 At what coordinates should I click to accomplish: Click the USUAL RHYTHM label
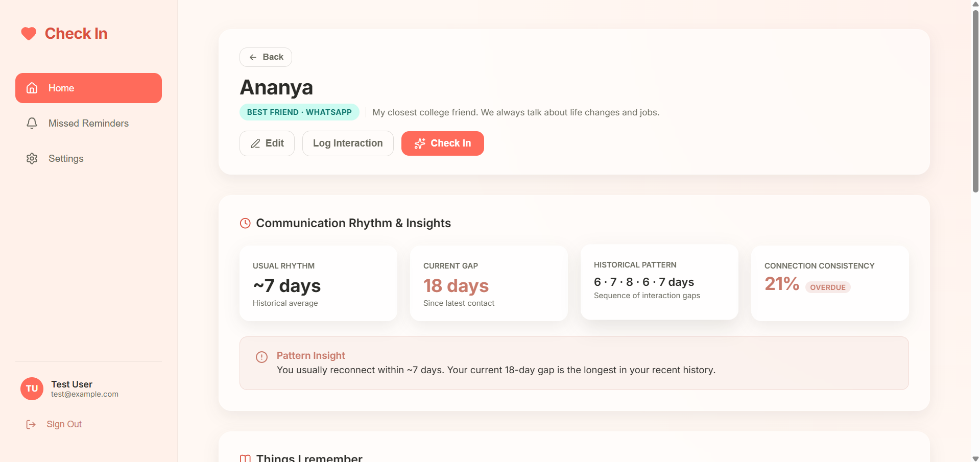[x=283, y=266]
